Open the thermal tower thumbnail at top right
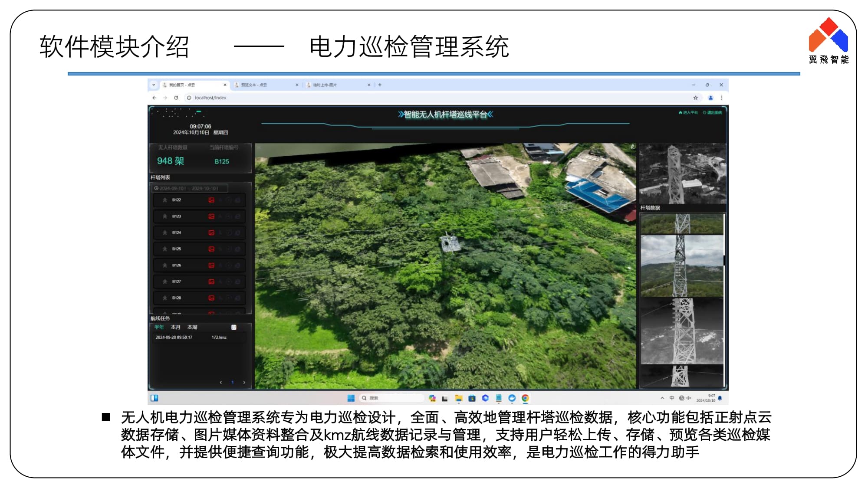Viewport: 868px width, 488px height. click(682, 174)
